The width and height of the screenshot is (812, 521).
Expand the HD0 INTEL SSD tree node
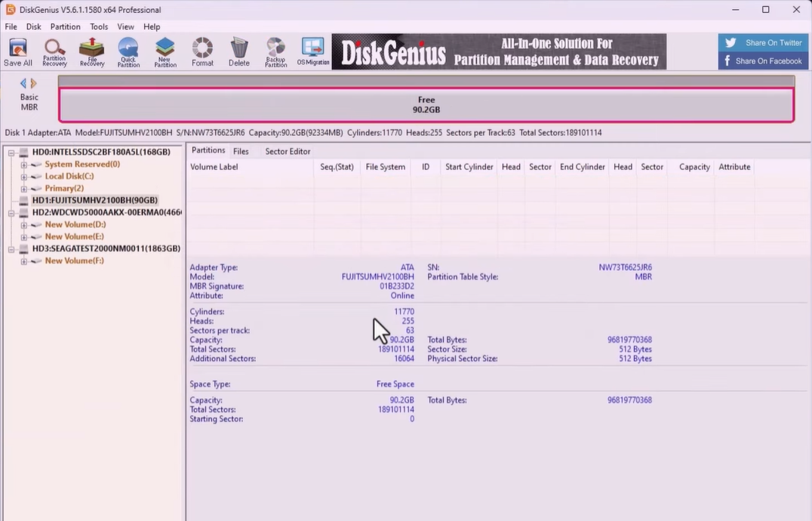coord(12,153)
